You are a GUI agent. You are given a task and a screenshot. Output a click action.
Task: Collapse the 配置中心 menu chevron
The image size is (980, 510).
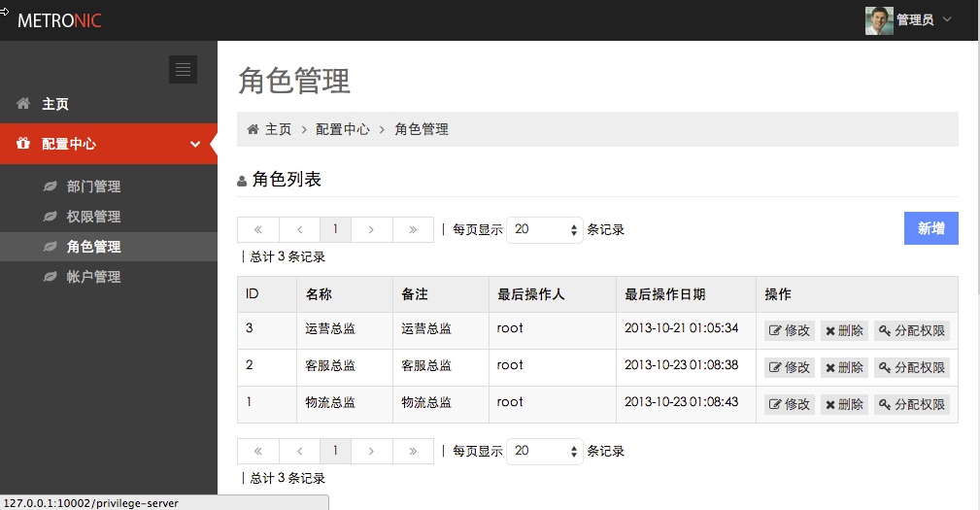pyautogui.click(x=195, y=144)
